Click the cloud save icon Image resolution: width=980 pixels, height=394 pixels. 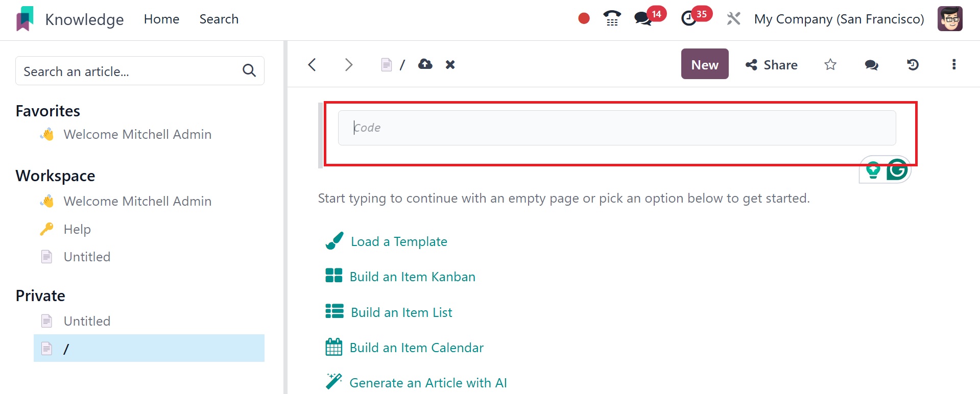[425, 64]
